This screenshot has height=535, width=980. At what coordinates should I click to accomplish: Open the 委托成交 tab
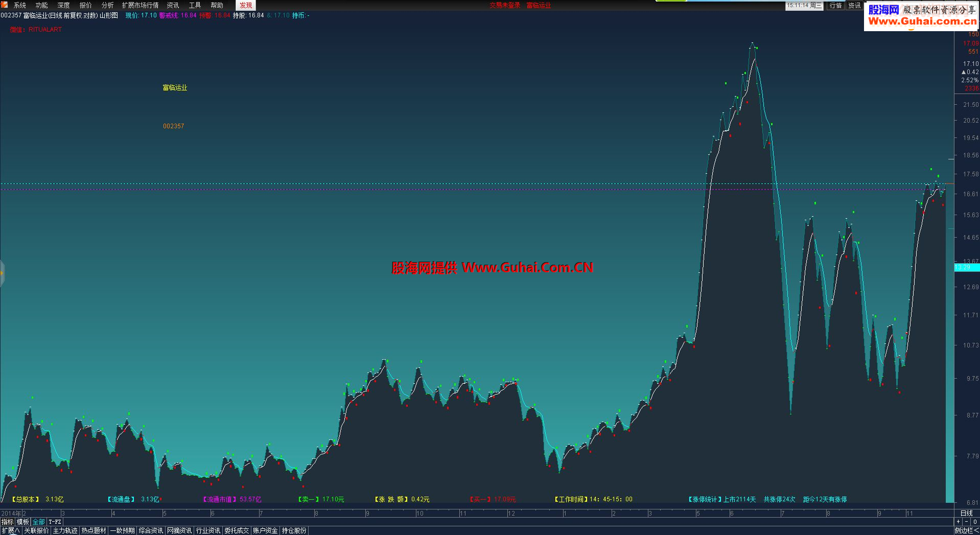click(237, 530)
